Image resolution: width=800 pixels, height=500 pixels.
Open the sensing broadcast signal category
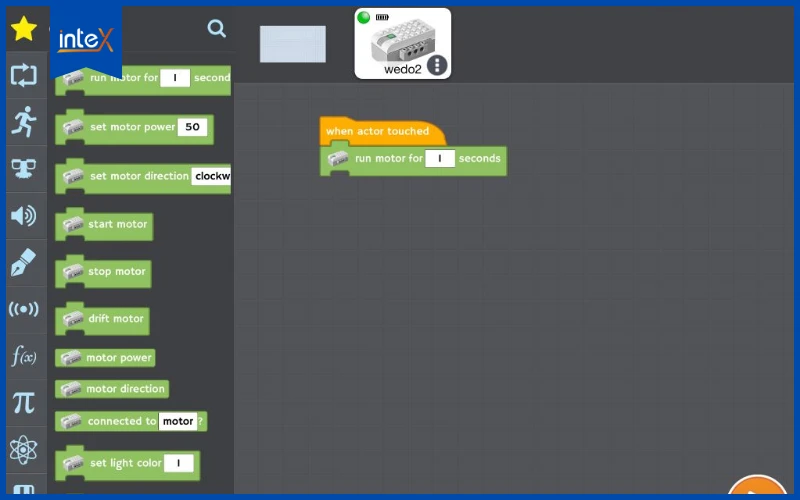[x=23, y=309]
